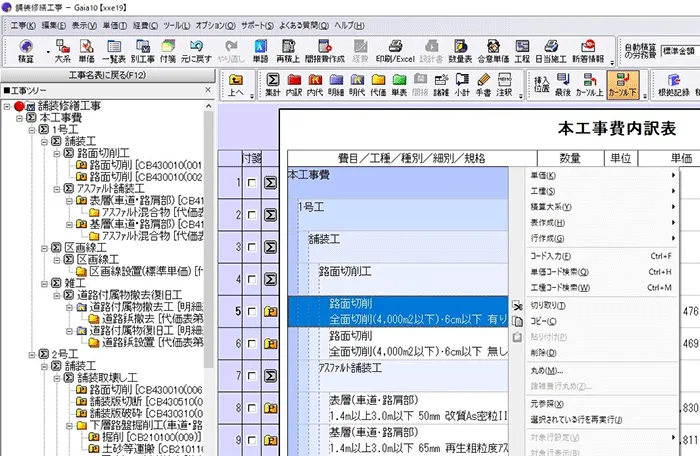Set insert position to カーソル上
This screenshot has width=700, height=456.
tap(590, 84)
